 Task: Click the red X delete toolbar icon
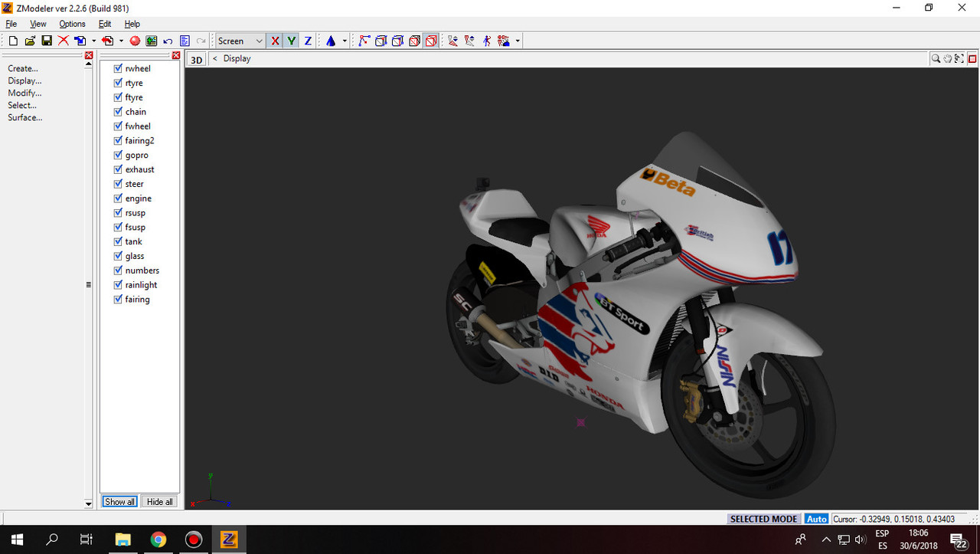pos(64,41)
